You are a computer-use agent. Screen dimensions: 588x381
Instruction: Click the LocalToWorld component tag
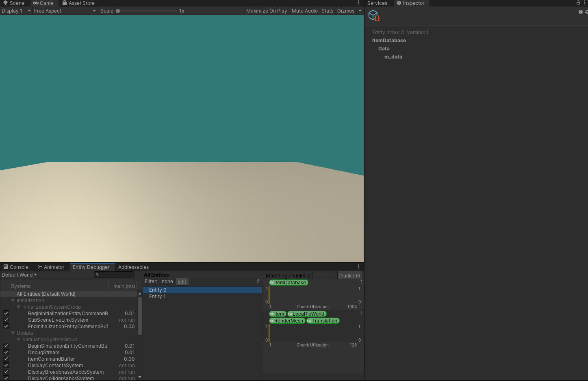click(307, 314)
